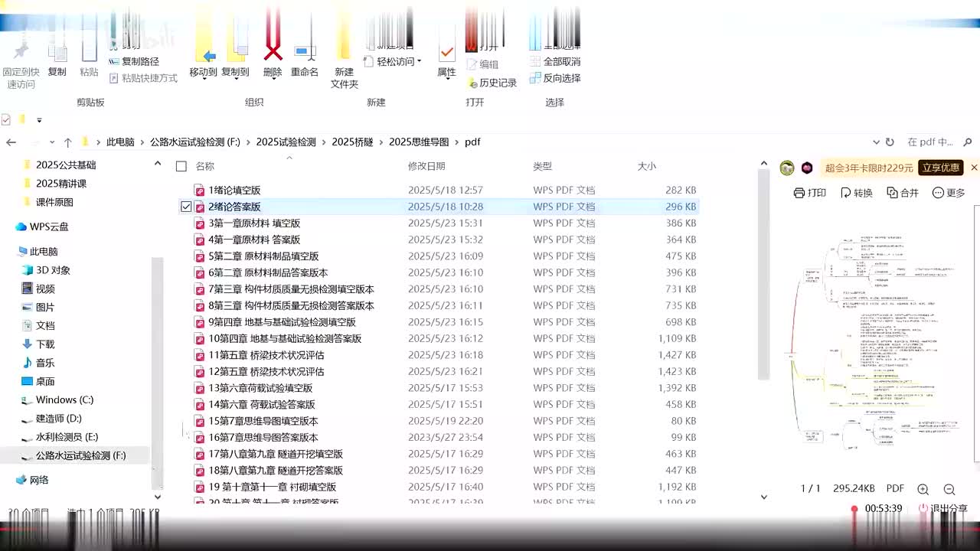Screen dimensions: 980x551
Task: Select file 3第一章原材料 填空版
Action: tap(254, 223)
